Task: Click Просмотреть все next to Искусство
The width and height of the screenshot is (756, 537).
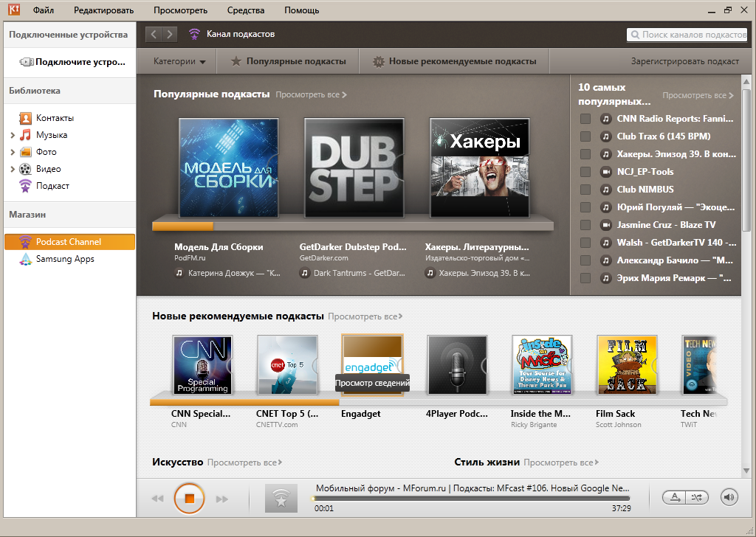Action: pos(244,462)
